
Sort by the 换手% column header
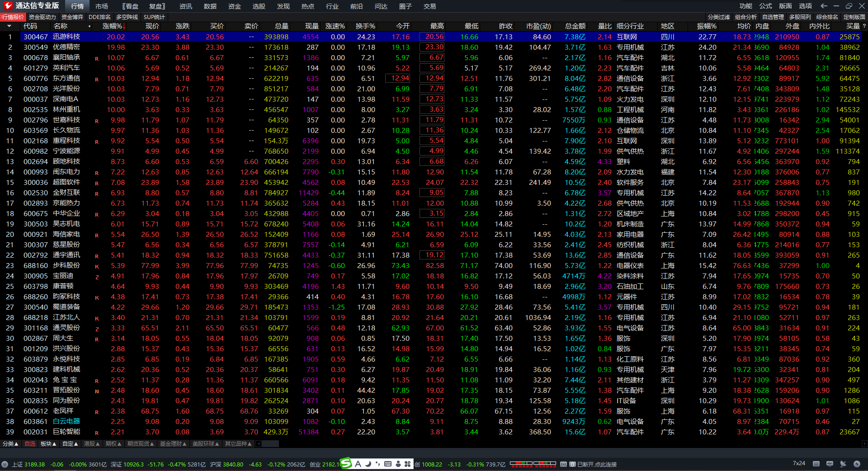[365, 26]
